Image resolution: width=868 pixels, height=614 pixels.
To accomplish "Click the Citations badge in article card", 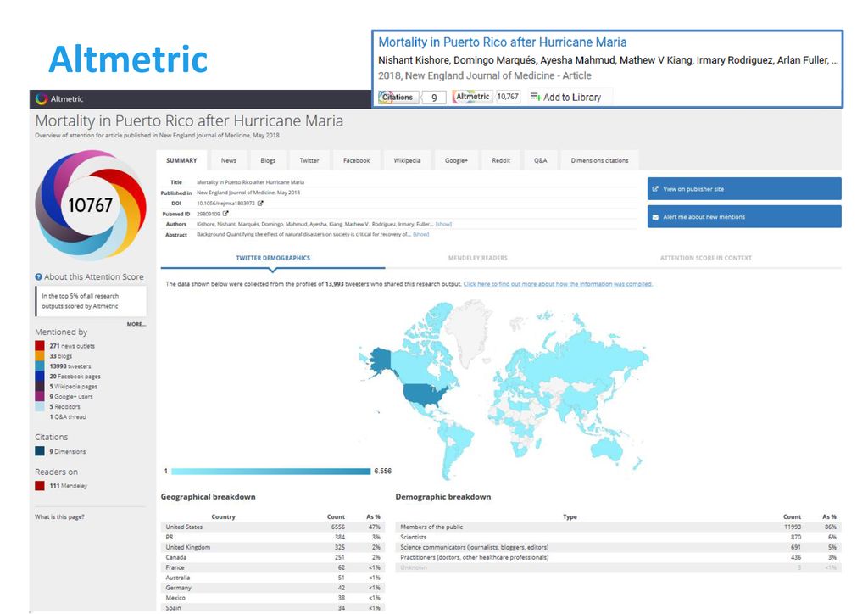I will (397, 97).
